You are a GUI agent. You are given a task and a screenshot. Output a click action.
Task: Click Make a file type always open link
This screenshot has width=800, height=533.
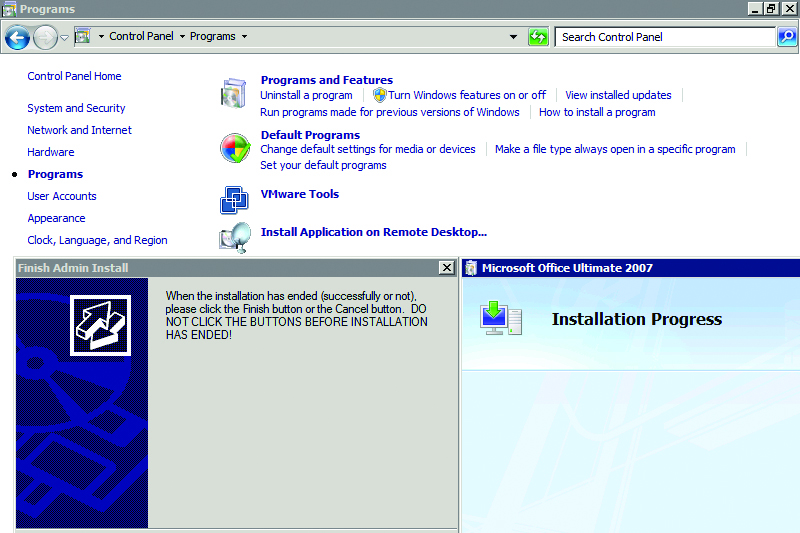[x=615, y=149]
